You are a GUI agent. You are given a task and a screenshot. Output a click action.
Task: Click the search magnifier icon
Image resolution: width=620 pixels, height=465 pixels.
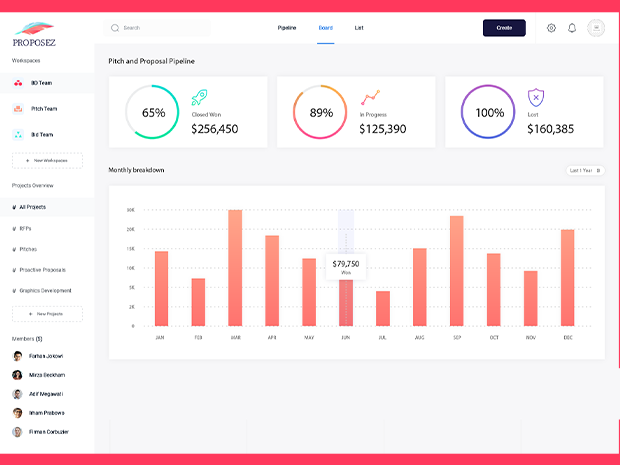tap(115, 28)
